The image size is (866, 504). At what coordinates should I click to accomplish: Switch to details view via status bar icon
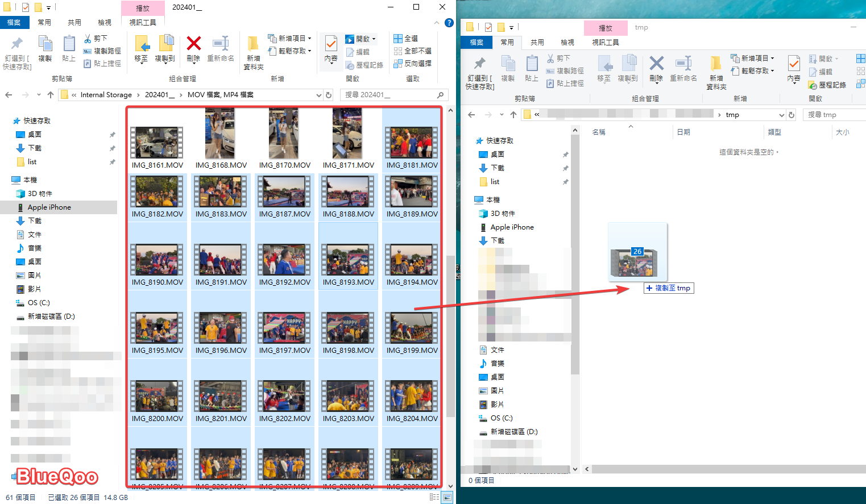pyautogui.click(x=434, y=497)
